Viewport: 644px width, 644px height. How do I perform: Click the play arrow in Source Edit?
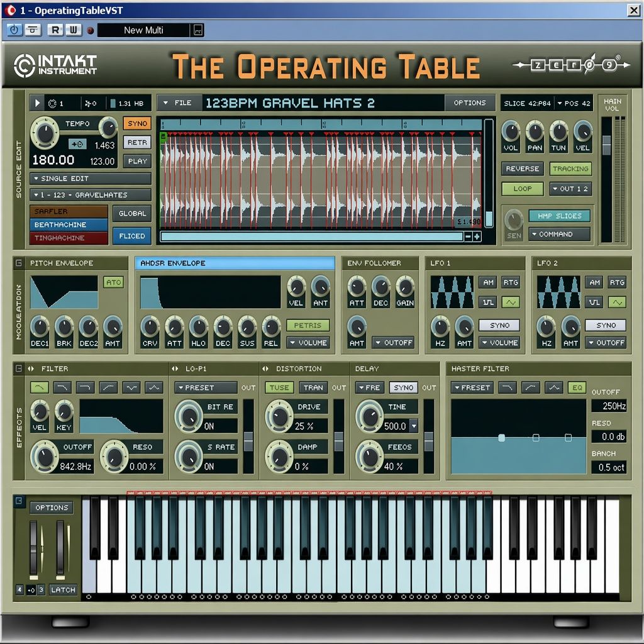[x=37, y=103]
